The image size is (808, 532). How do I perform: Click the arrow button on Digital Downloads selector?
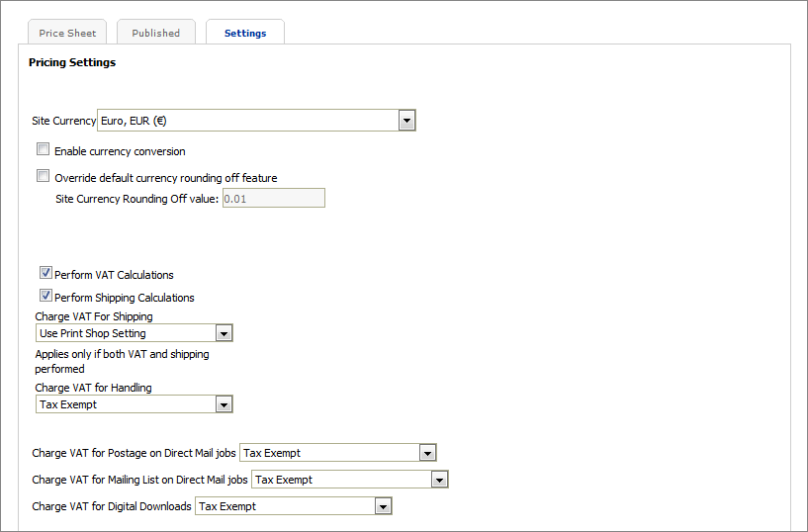(384, 506)
